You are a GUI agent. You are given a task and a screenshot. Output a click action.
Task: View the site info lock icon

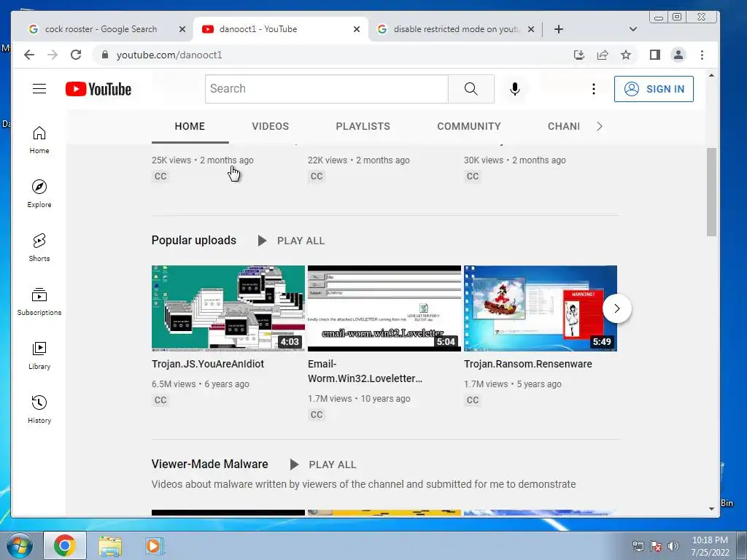coord(105,55)
